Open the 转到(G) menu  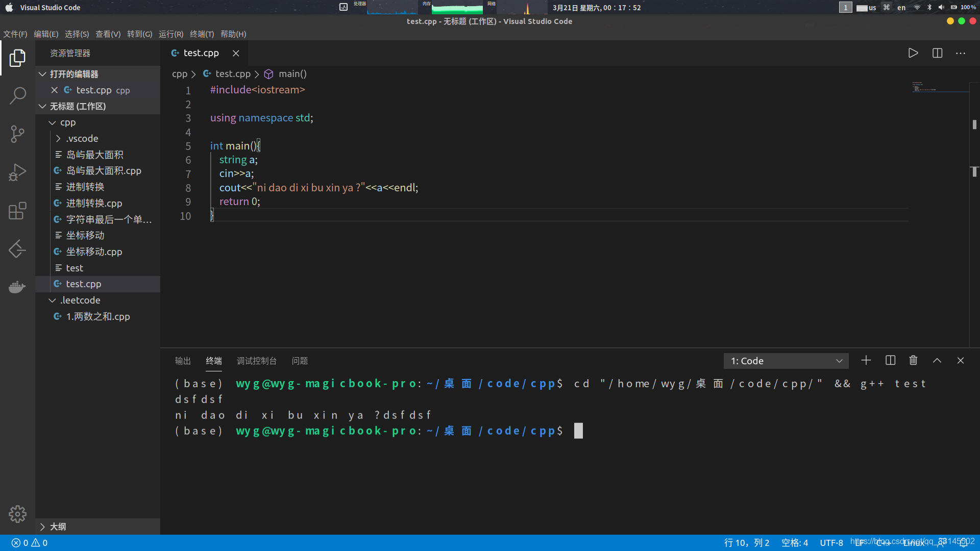pos(139,34)
